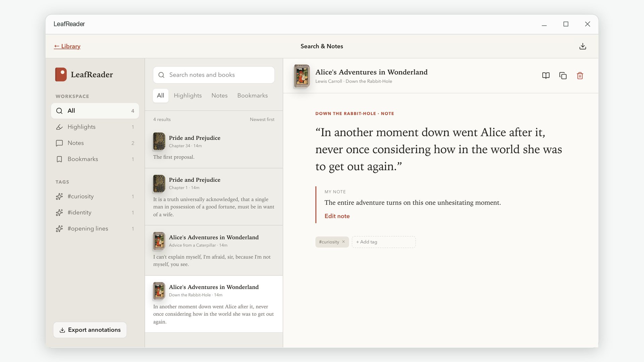644x362 pixels.
Task: Copy the note with copy icon
Action: (x=563, y=76)
